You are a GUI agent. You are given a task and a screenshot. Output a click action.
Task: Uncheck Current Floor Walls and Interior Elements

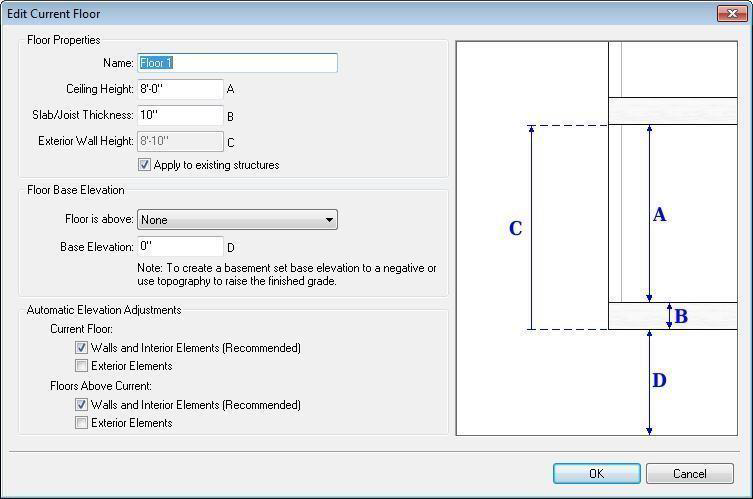coord(81,348)
